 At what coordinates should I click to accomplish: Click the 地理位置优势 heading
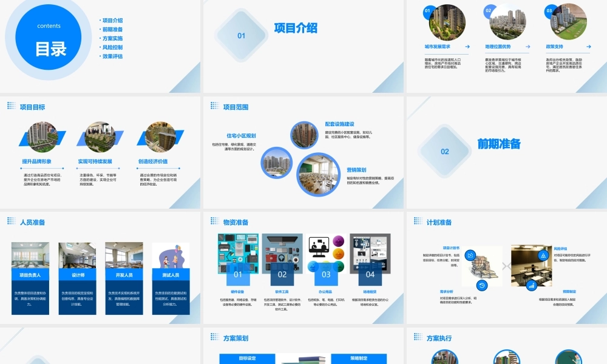click(498, 47)
